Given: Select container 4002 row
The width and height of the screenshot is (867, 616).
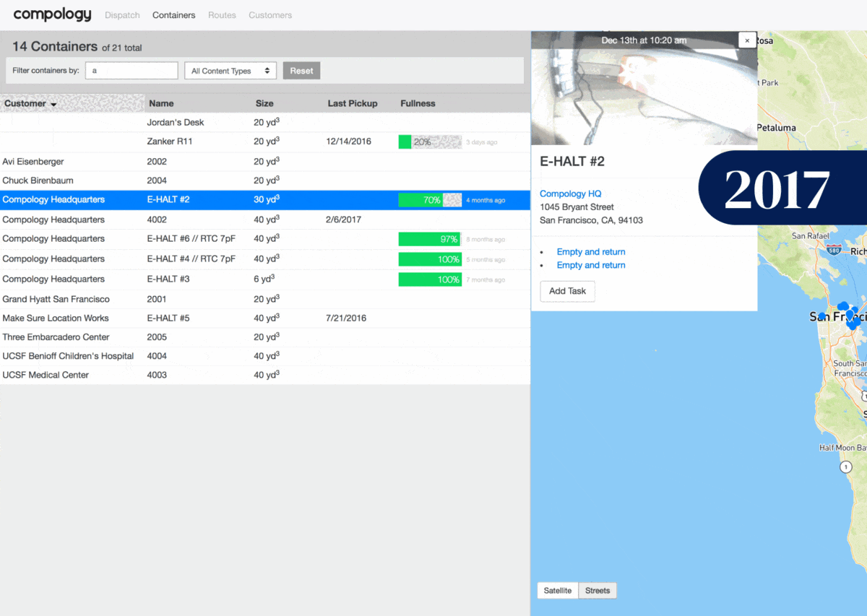Looking at the screenshot, I should tap(265, 220).
